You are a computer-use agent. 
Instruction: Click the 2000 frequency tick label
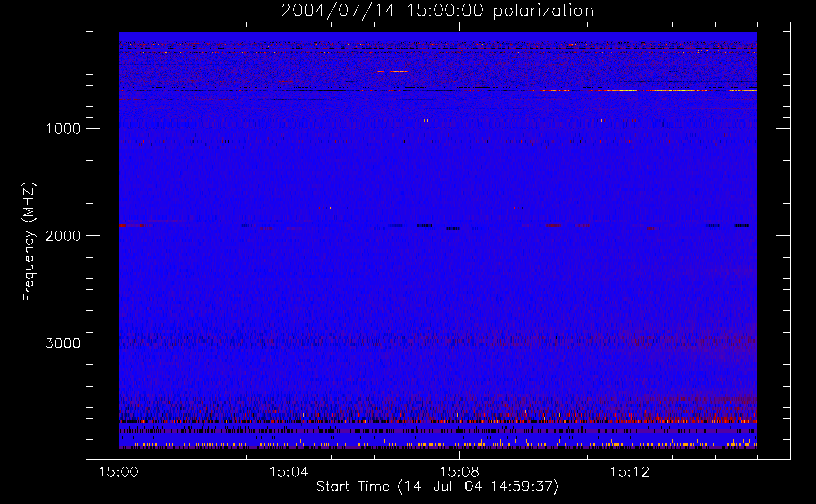click(63, 236)
